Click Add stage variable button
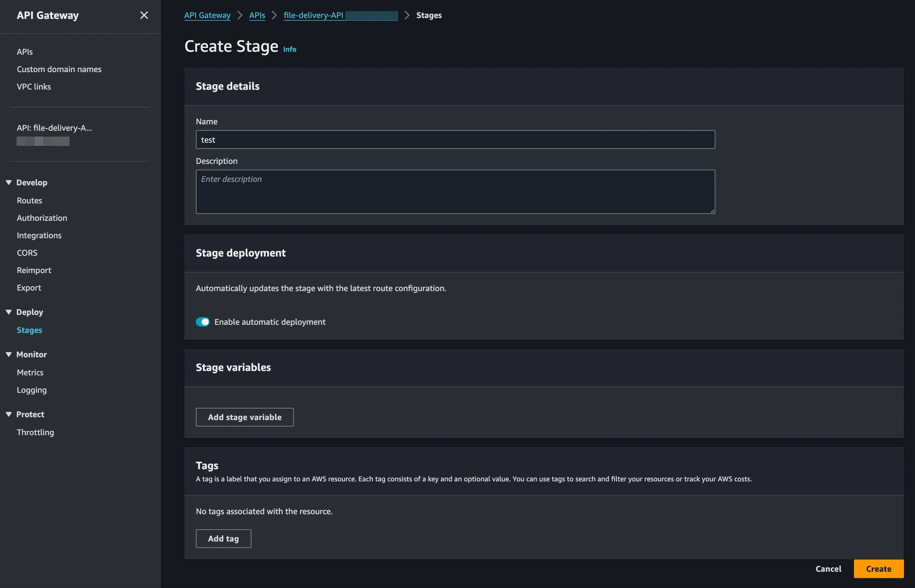The width and height of the screenshot is (915, 588). click(245, 417)
